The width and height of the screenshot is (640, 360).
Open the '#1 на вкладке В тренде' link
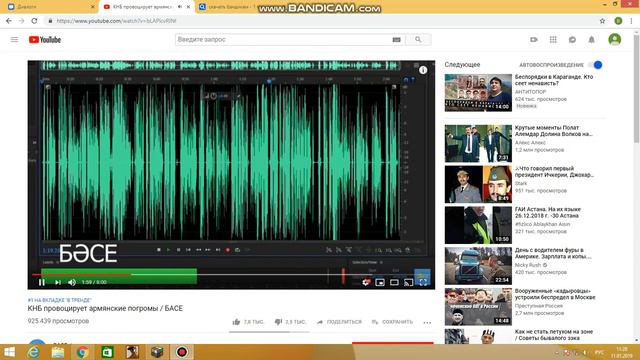pyautogui.click(x=60, y=300)
